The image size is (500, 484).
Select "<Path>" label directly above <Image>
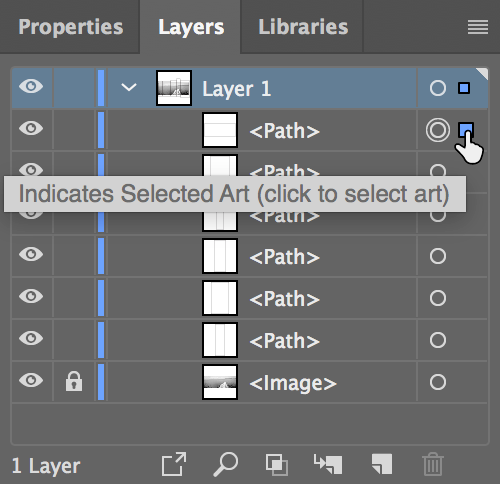pyautogui.click(x=285, y=341)
